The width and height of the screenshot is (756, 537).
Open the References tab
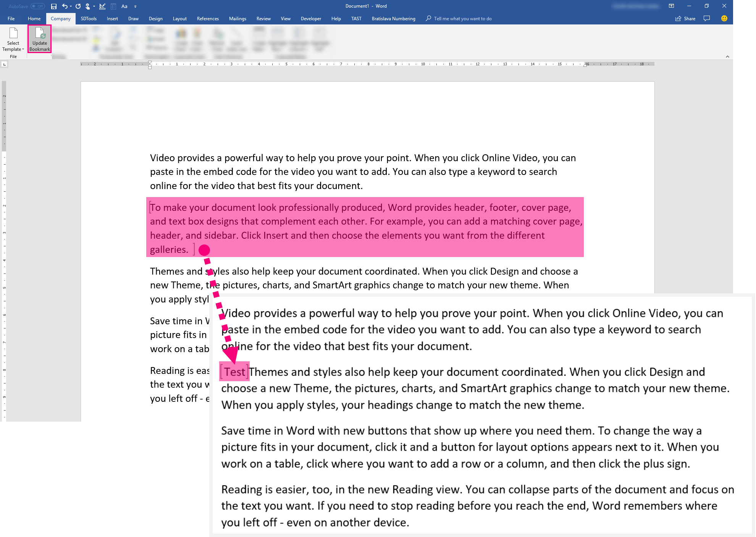tap(208, 18)
